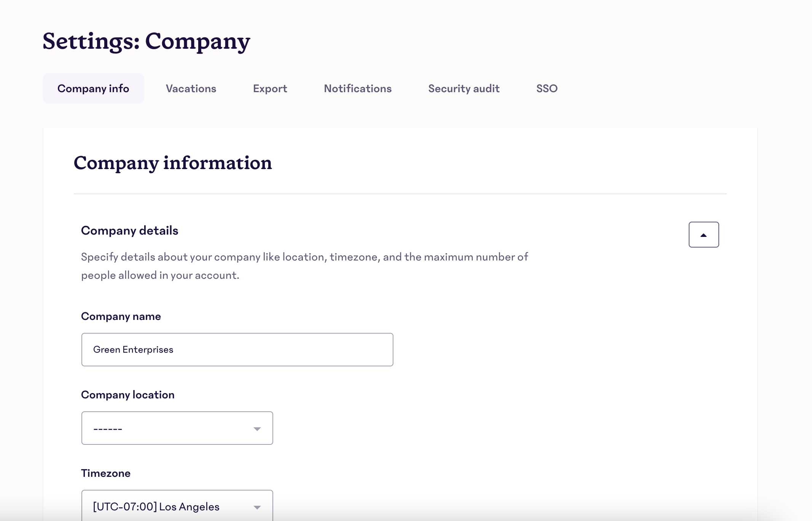This screenshot has width=812, height=521.
Task: Click the Company details section expander
Action: click(x=704, y=235)
